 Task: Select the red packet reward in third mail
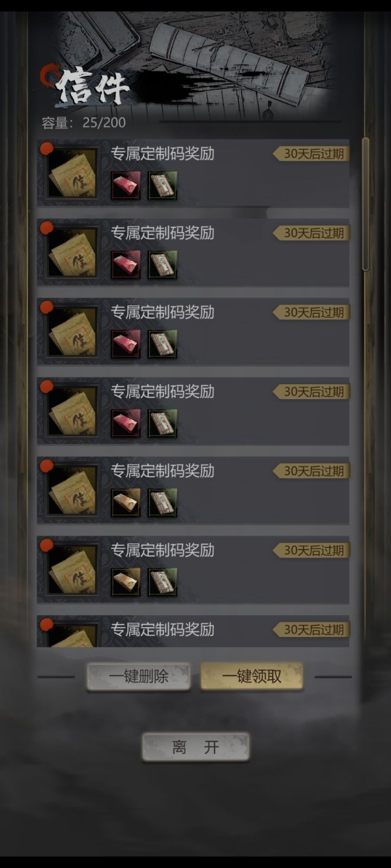125,344
